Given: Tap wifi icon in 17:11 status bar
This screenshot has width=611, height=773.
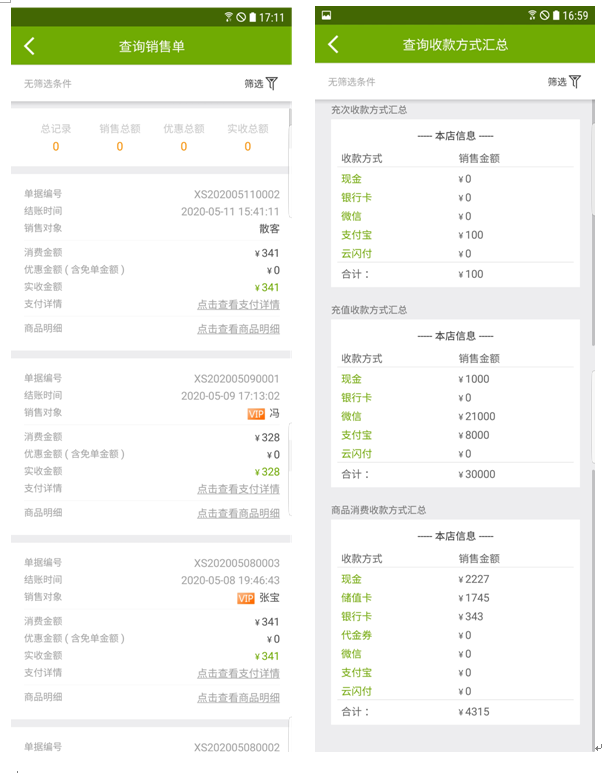Looking at the screenshot, I should click(x=228, y=17).
